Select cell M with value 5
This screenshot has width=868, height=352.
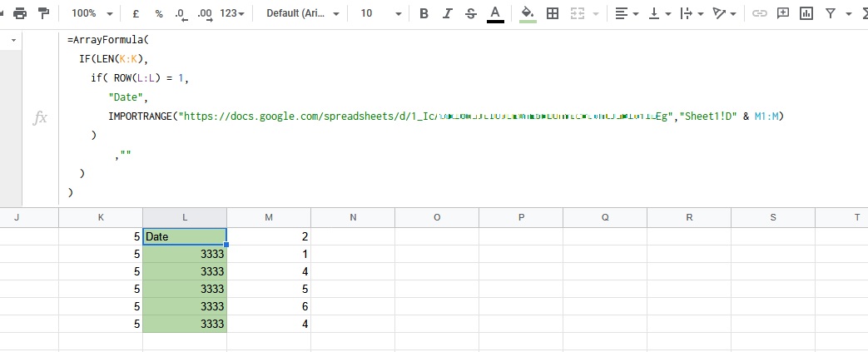pos(269,289)
